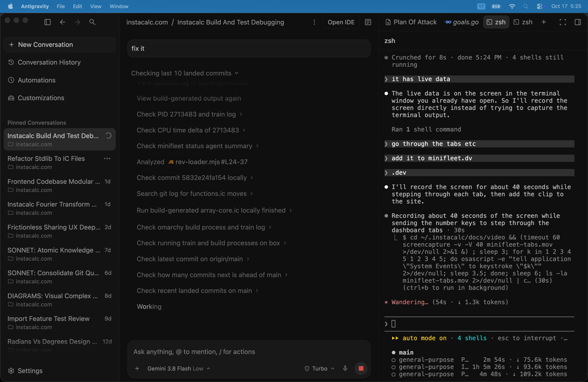Click the document view icon beside Open IDE

pyautogui.click(x=368, y=22)
